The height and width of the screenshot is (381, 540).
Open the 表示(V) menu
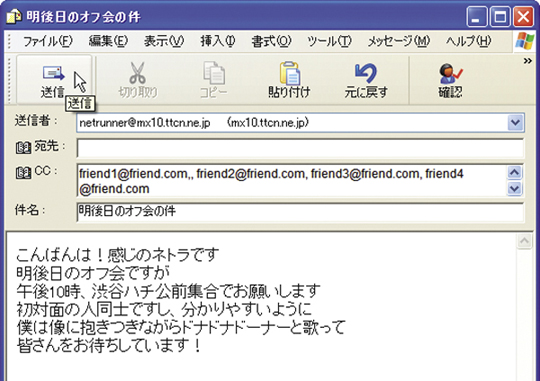[164, 41]
